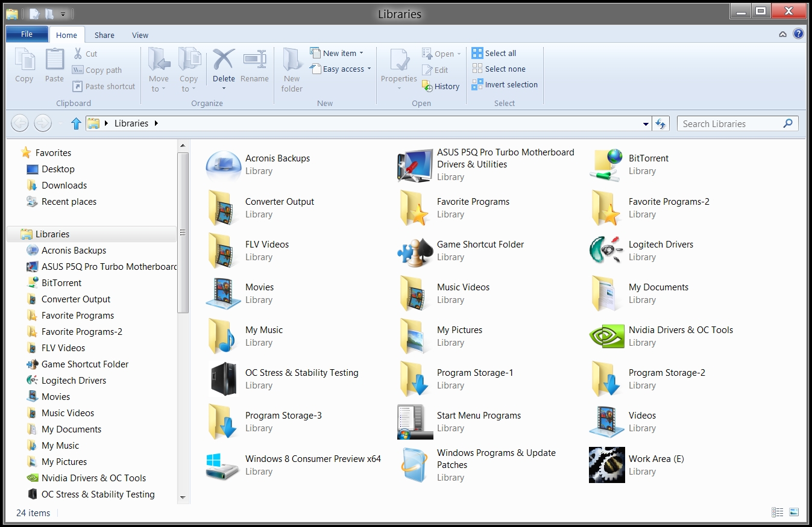Expand the chevron after Libraries in address bar
The image size is (812, 527).
pyautogui.click(x=156, y=123)
